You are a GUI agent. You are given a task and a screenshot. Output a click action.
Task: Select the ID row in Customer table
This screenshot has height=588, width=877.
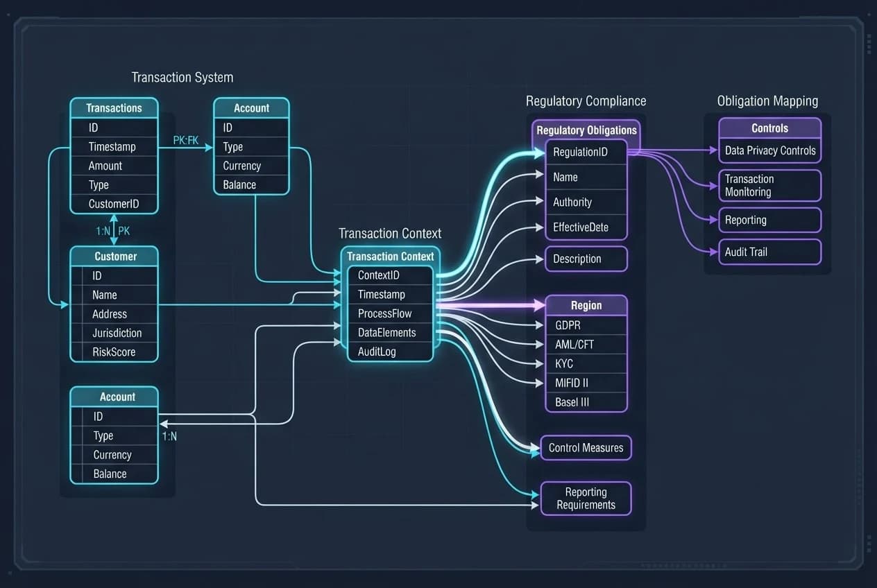click(114, 276)
